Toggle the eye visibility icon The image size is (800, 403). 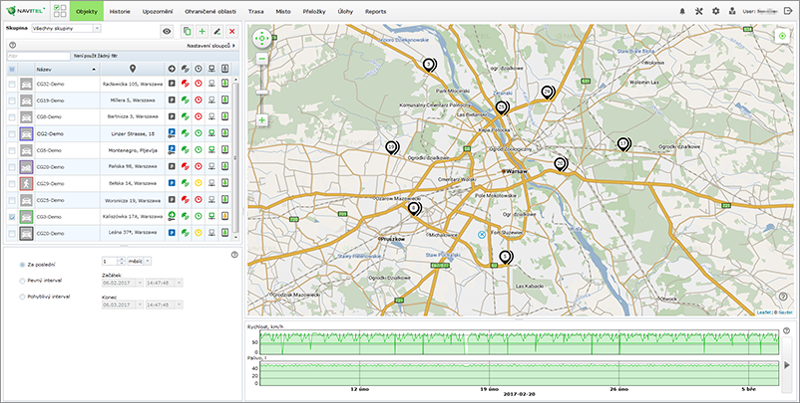coord(166,32)
